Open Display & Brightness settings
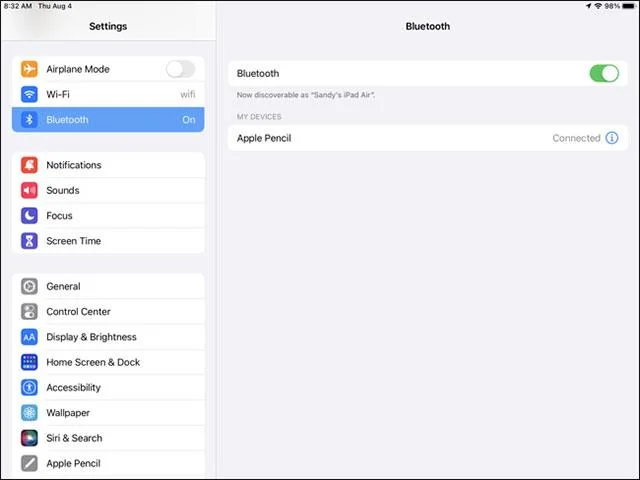This screenshot has width=640, height=480. (x=108, y=337)
